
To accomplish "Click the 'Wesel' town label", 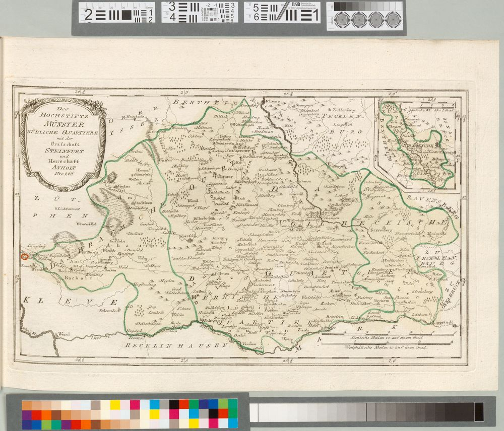I will [x=65, y=334].
